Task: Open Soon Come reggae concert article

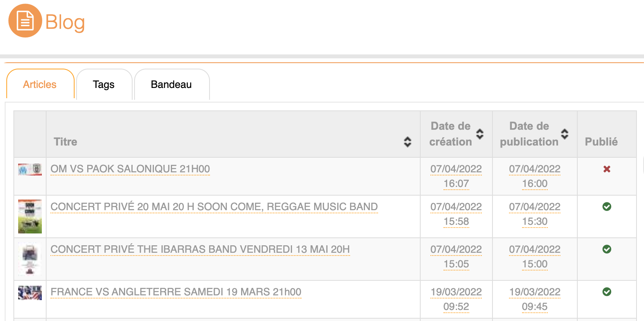Action: (x=214, y=207)
